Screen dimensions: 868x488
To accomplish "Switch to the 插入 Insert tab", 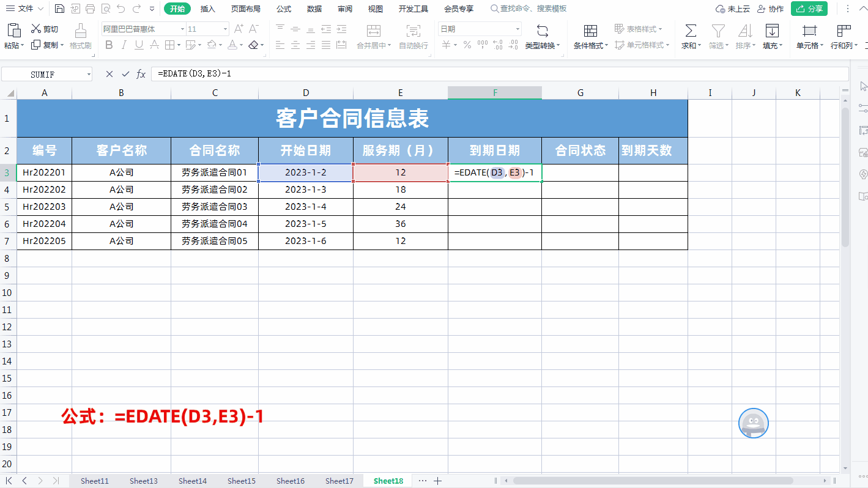I will point(208,9).
